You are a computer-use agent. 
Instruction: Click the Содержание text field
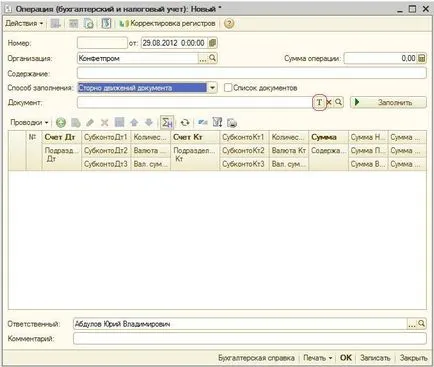point(252,73)
